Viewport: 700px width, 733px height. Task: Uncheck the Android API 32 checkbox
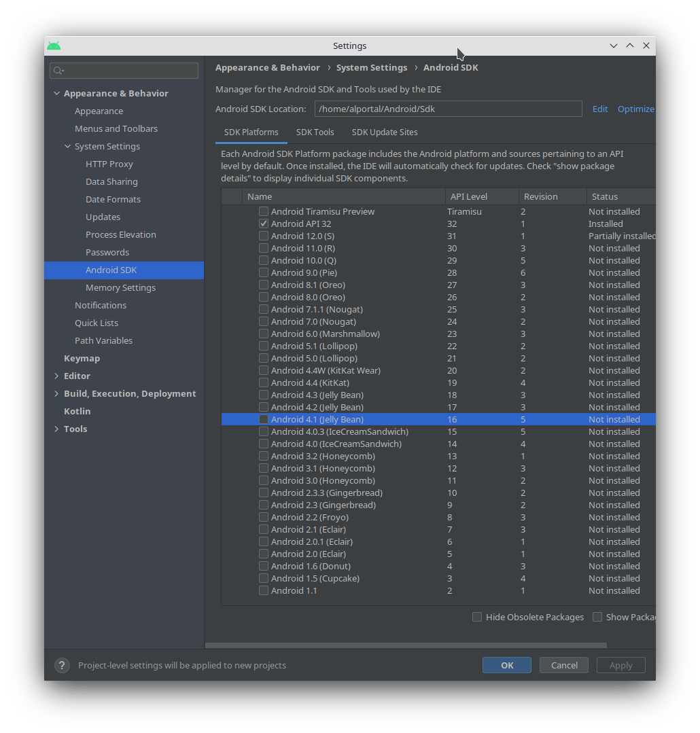(x=264, y=224)
